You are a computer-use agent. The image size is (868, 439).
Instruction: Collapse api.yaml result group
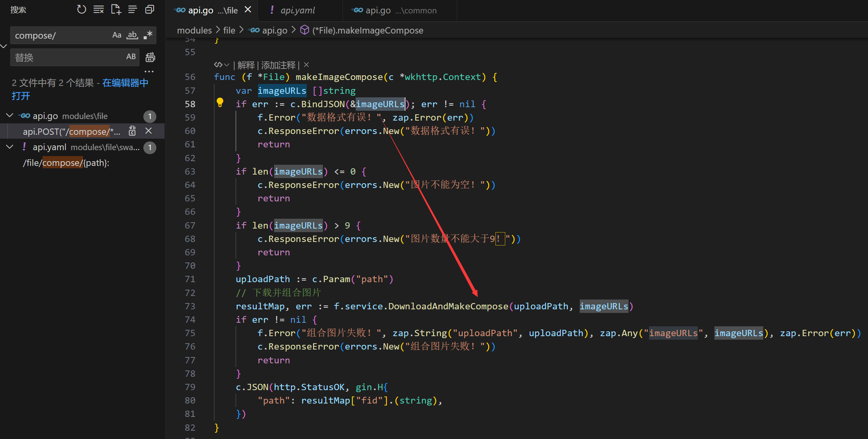pos(10,147)
